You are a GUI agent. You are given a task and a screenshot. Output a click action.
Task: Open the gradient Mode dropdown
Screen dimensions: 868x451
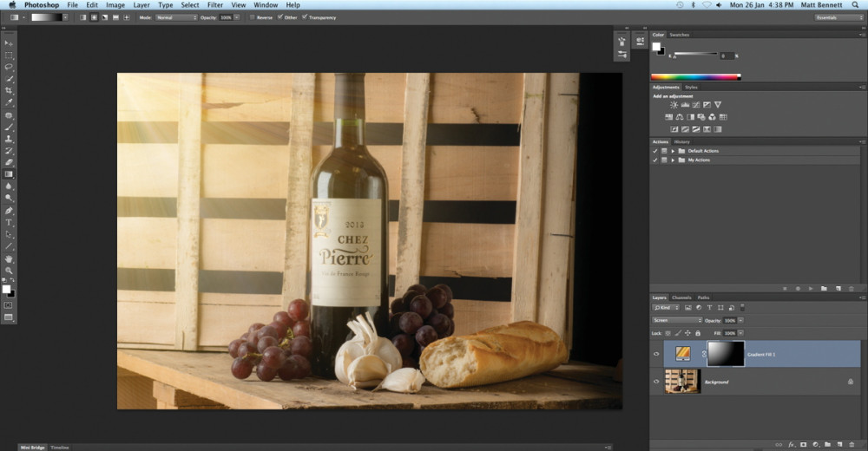click(x=176, y=17)
